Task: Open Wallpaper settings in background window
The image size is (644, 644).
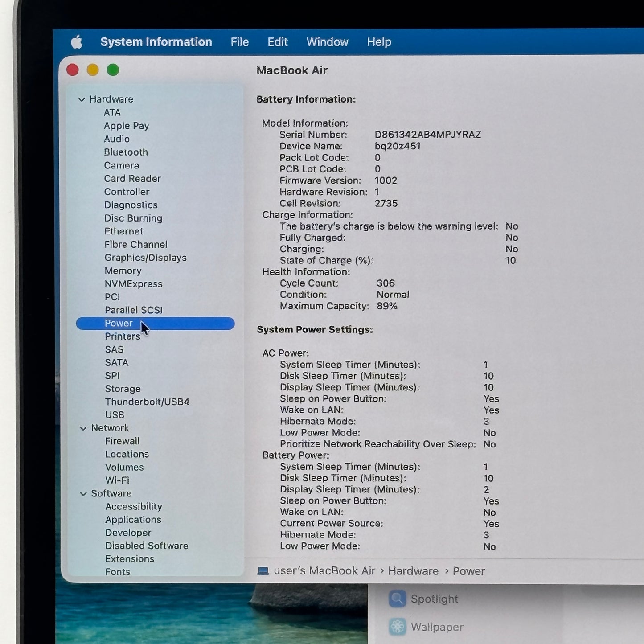Action: click(437, 627)
